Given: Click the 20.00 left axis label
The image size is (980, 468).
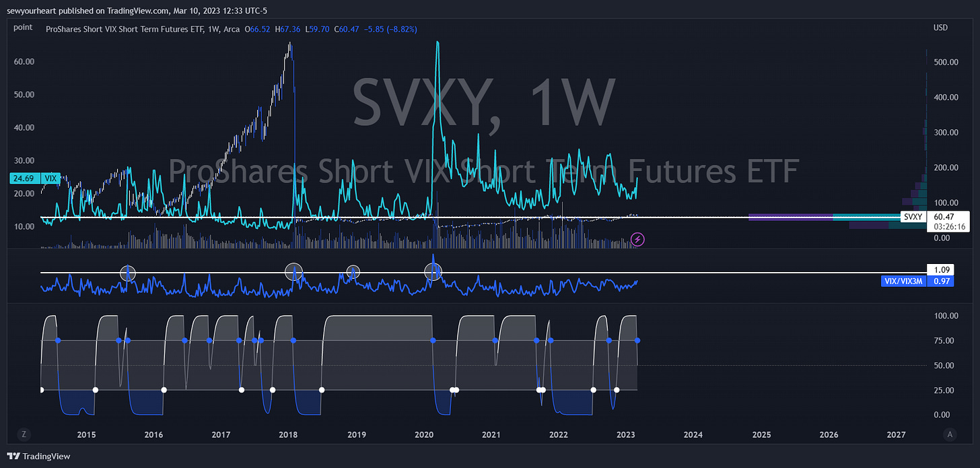Looking at the screenshot, I should click(x=25, y=193).
